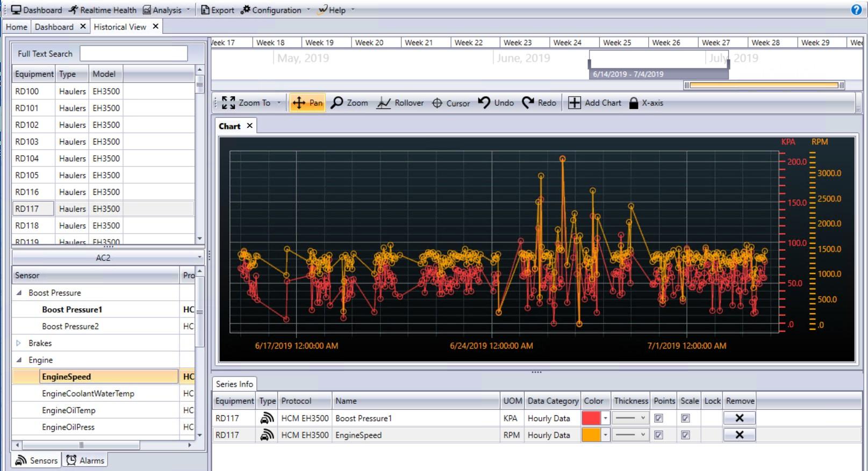Collapse the Boost Pressure sensor group
Screen dimensions: 868x471
click(19, 293)
